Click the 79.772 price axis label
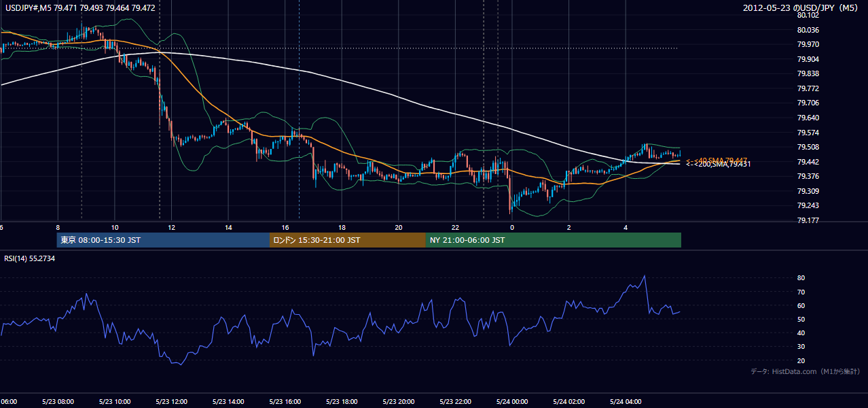The width and height of the screenshot is (868, 408). pos(807,88)
